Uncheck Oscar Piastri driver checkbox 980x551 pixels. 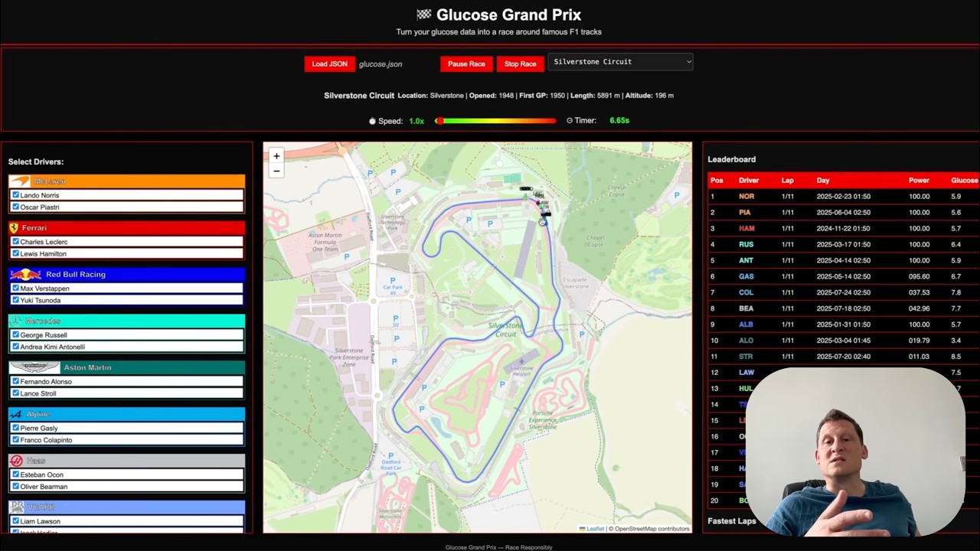click(15, 207)
